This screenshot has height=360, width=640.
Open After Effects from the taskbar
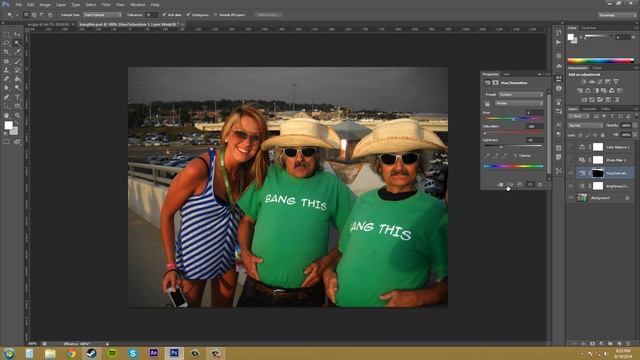tap(153, 353)
